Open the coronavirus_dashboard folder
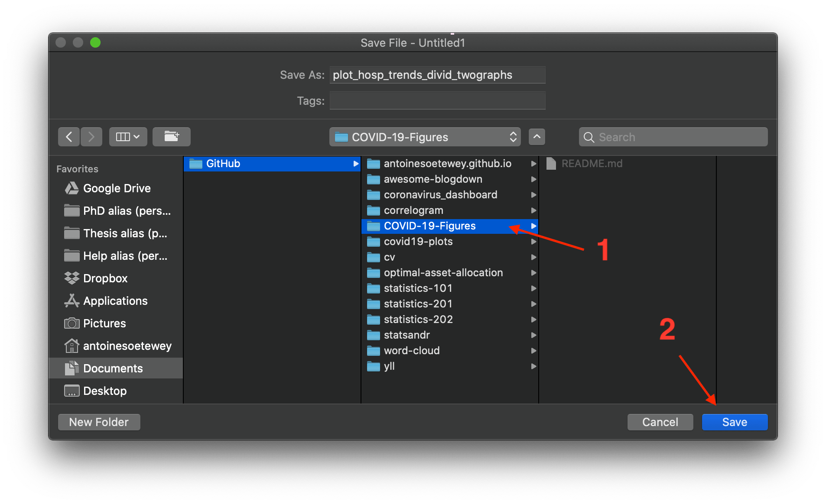826x504 pixels. 450,195
